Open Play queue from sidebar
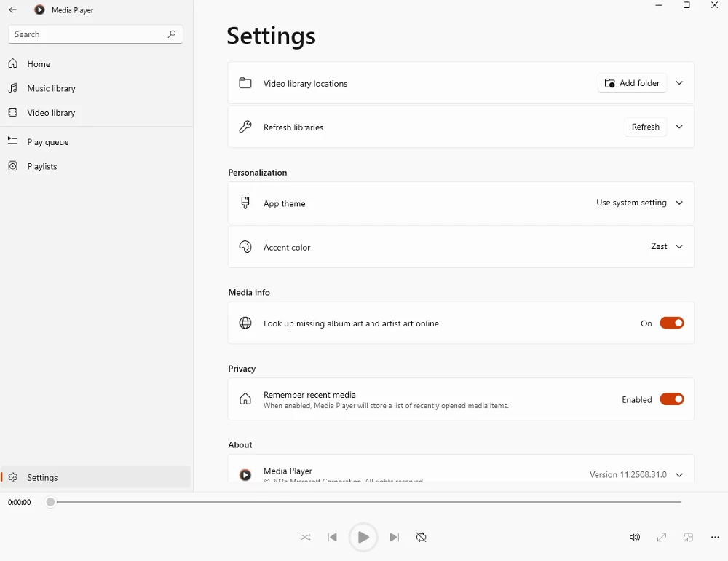This screenshot has width=728, height=561. pyautogui.click(x=47, y=142)
